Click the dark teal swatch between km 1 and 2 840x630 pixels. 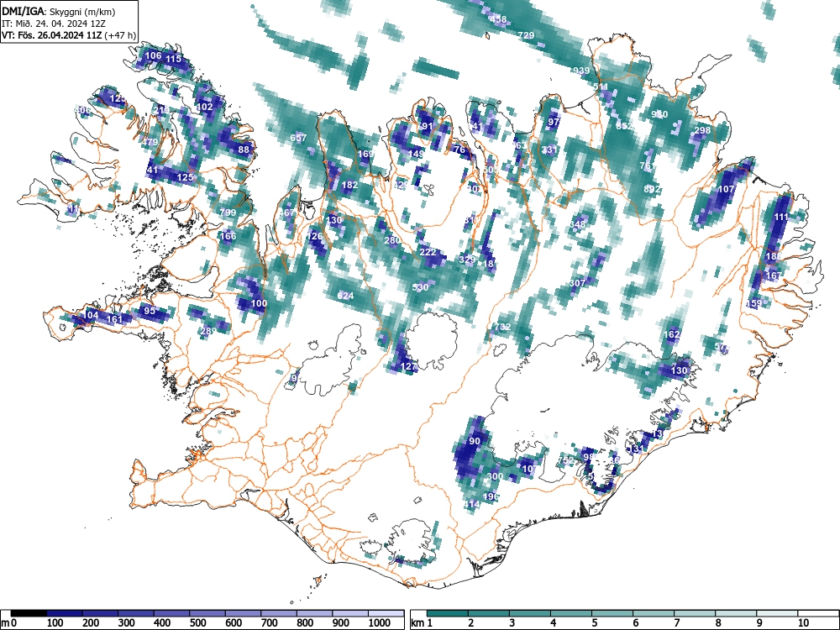point(448,613)
